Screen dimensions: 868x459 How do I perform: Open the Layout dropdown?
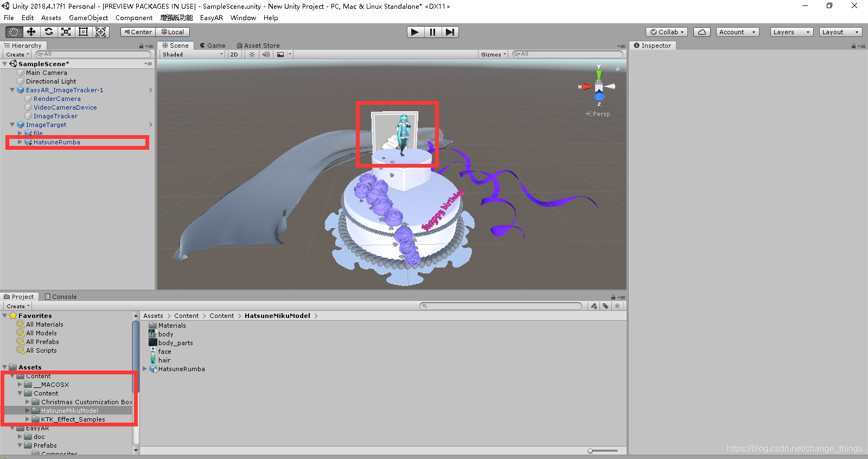pos(840,32)
